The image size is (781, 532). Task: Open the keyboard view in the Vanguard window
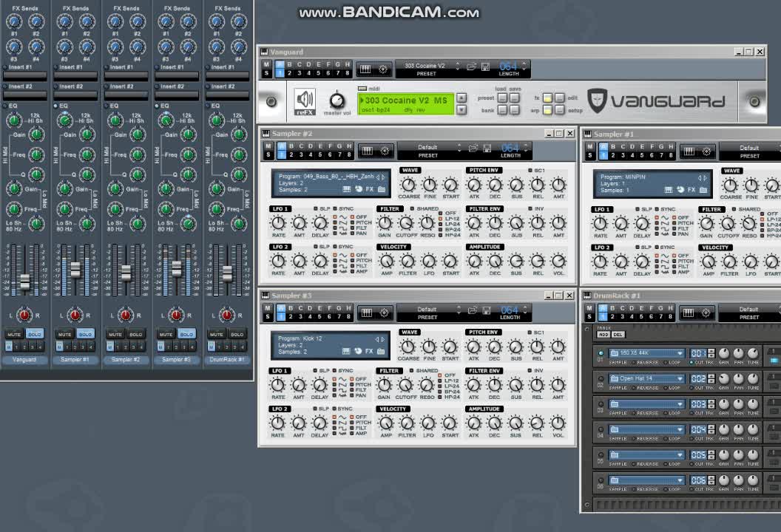pos(365,69)
